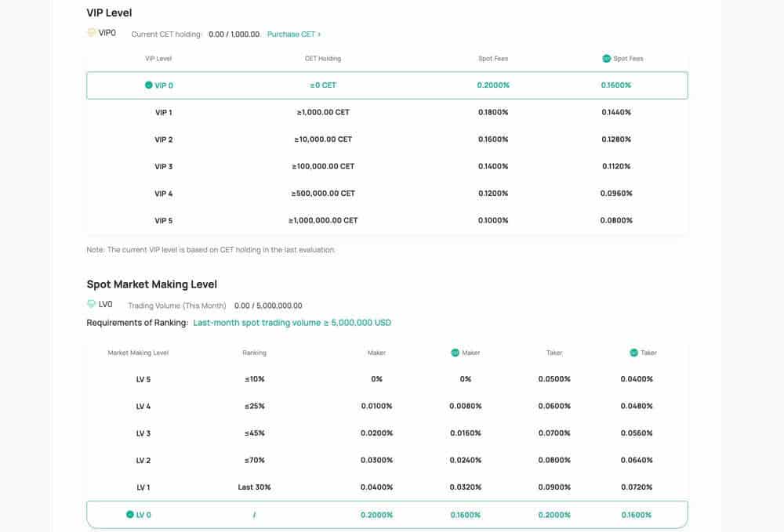Screen dimensions: 784x532
Task: Click the ≤45% ranking cell
Action: [255, 433]
